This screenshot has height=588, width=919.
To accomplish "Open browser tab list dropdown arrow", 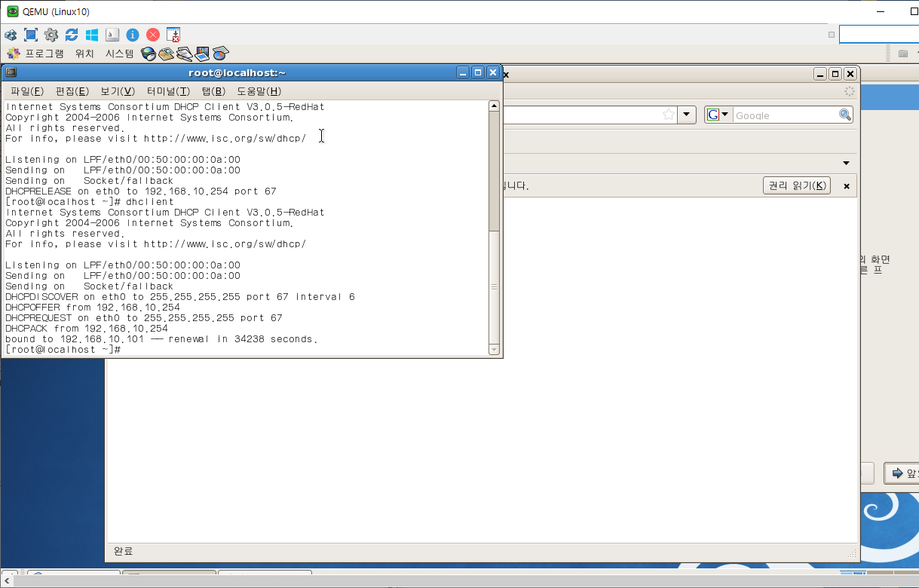I will pyautogui.click(x=846, y=163).
